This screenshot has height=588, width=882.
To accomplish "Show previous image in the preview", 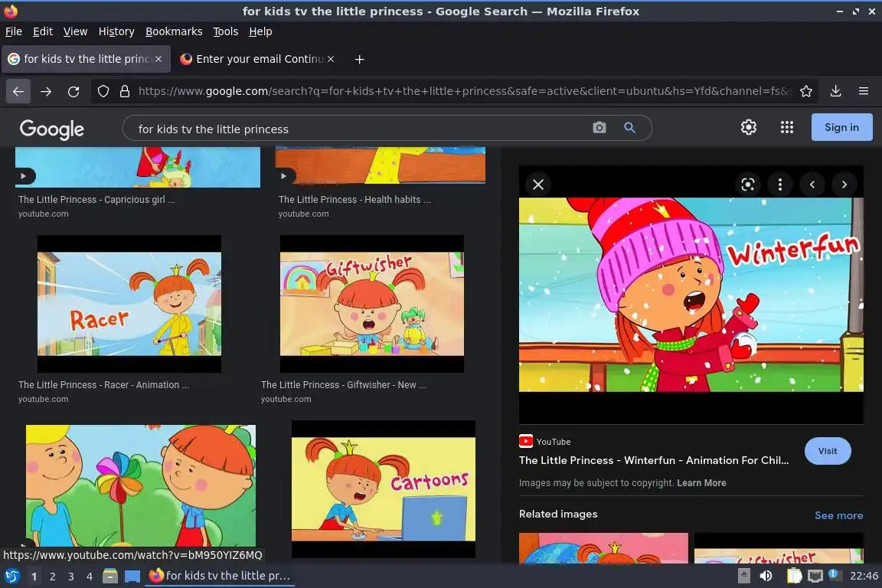I will pos(812,185).
